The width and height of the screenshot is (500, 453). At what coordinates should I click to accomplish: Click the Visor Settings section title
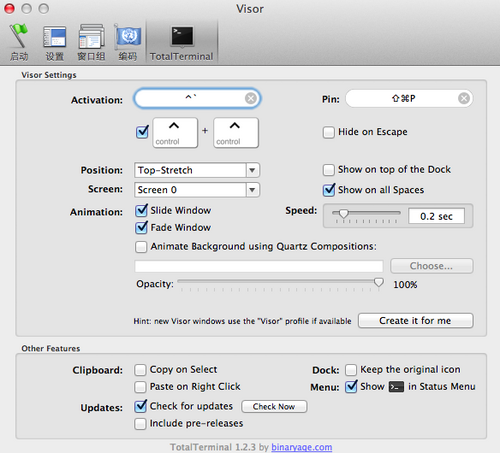49,75
